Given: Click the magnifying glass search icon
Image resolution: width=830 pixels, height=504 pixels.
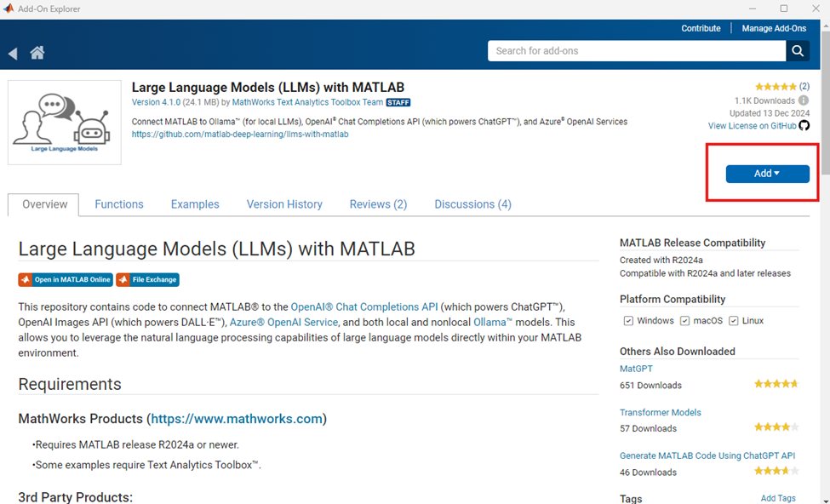Looking at the screenshot, I should click(798, 51).
